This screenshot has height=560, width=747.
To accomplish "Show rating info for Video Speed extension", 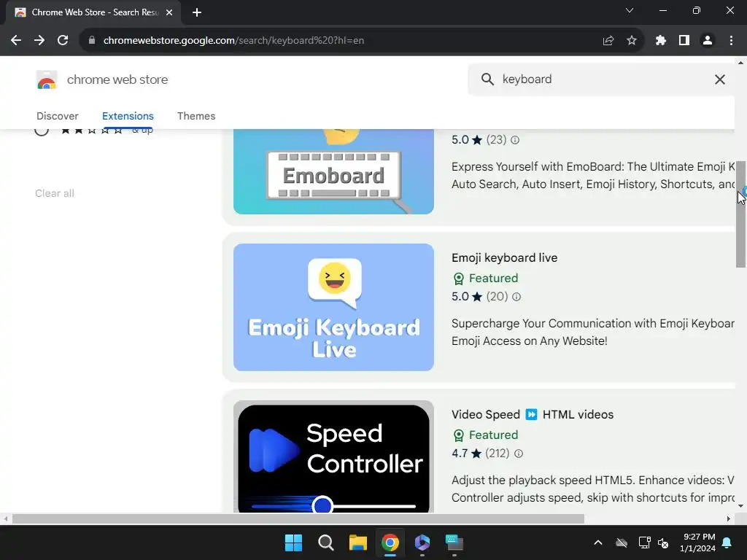I will point(519,454).
